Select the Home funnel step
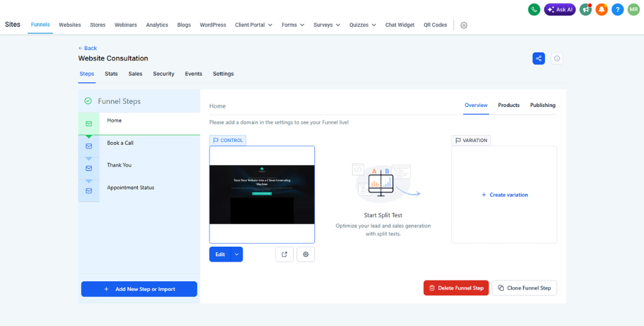This screenshot has height=326, width=644. (139, 124)
